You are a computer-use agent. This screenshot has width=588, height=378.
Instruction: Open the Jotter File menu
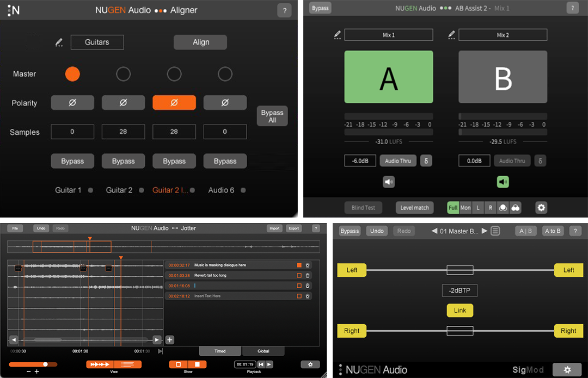[x=15, y=228]
